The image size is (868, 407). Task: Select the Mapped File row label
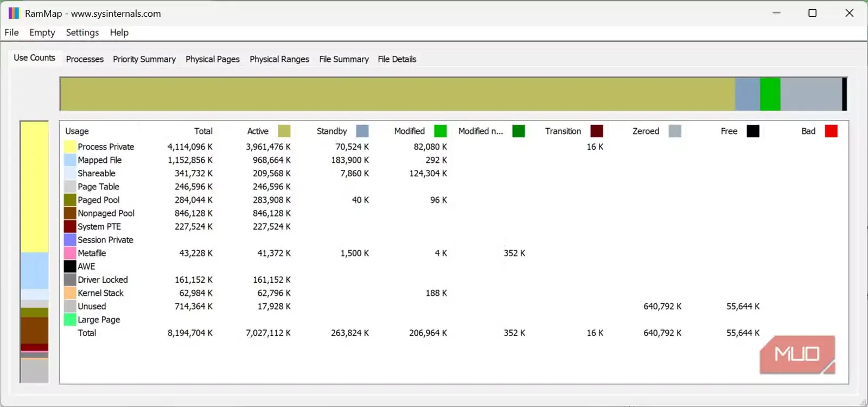[x=100, y=160]
